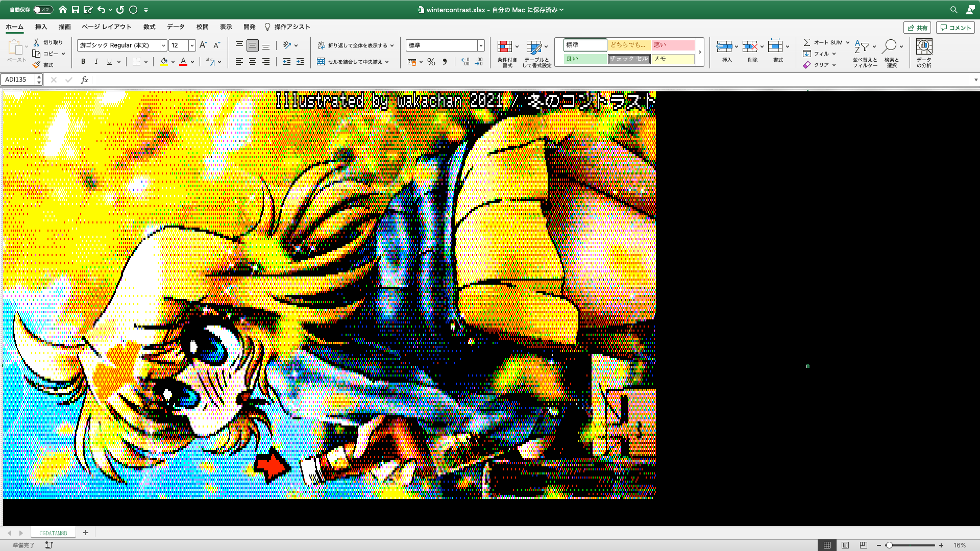Open Format as Table icon

[x=534, y=47]
